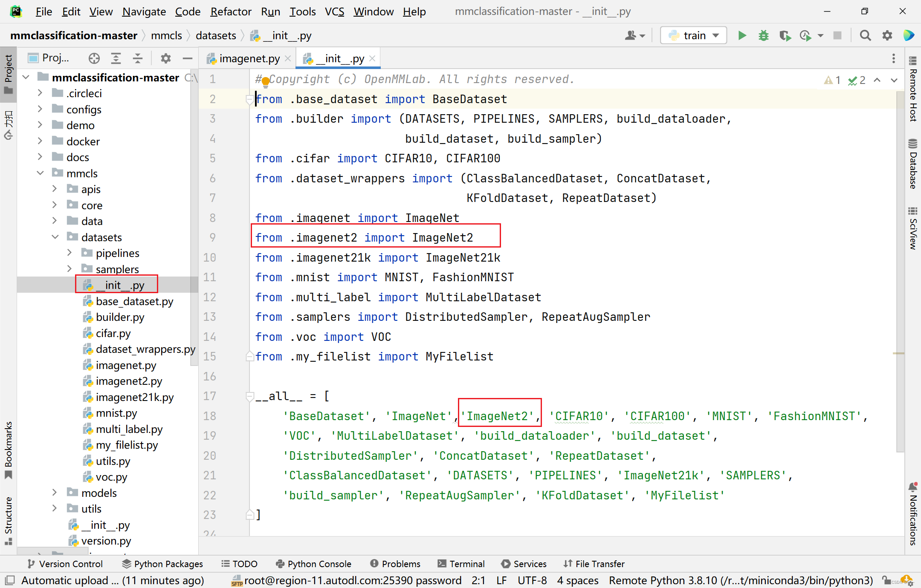Click the LF line separator widget
921x588 pixels.
click(x=501, y=580)
